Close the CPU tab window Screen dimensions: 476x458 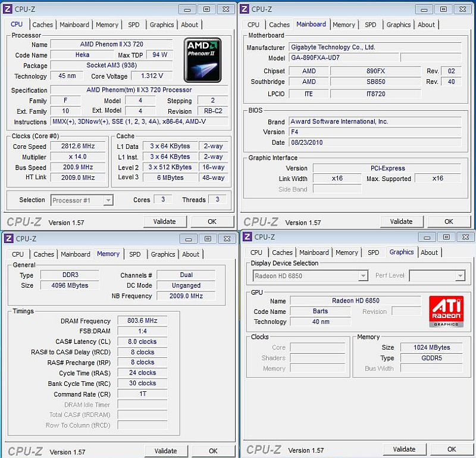tap(226, 10)
